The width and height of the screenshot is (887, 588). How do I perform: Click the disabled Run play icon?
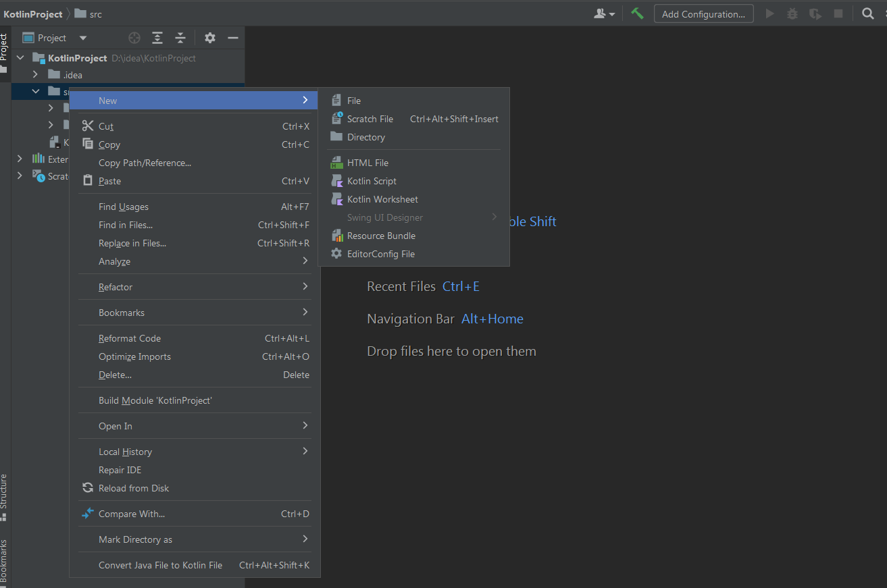pyautogui.click(x=769, y=14)
